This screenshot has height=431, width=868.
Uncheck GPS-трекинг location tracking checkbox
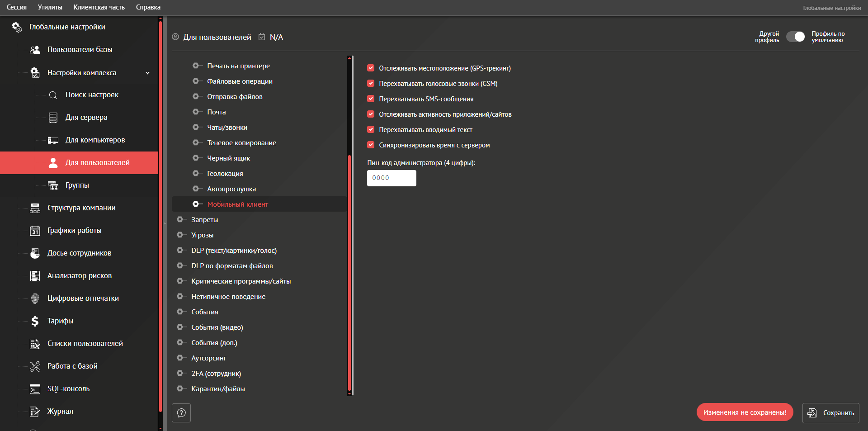pyautogui.click(x=371, y=68)
